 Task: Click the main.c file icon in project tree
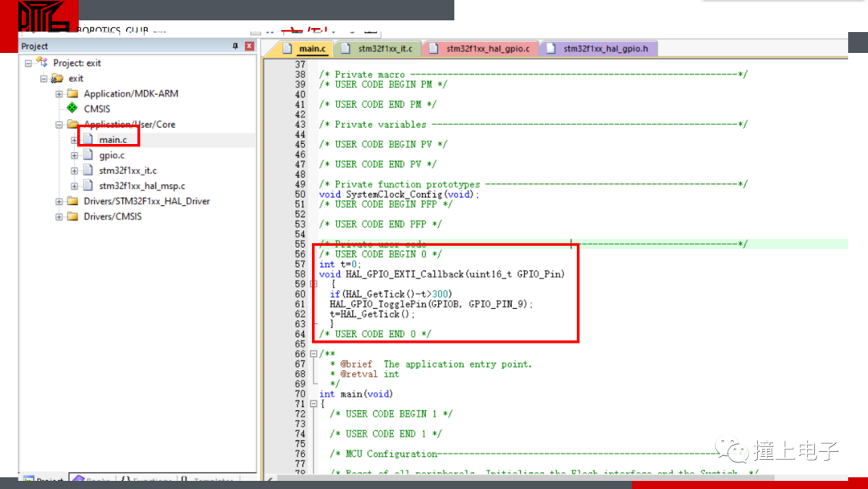(x=88, y=140)
